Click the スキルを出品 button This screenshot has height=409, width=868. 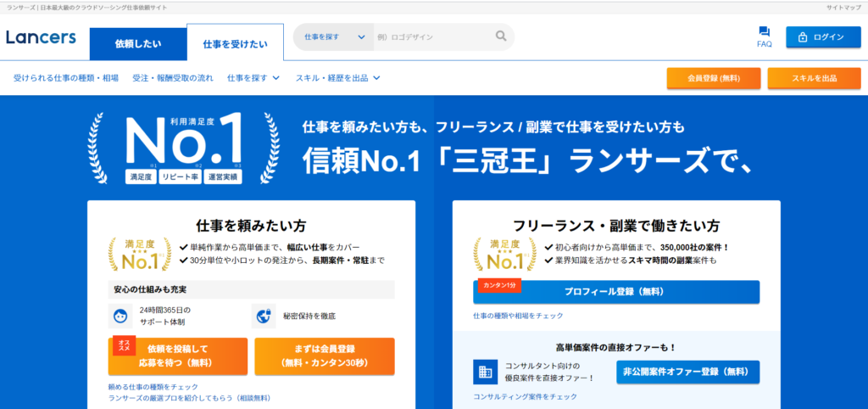point(814,78)
